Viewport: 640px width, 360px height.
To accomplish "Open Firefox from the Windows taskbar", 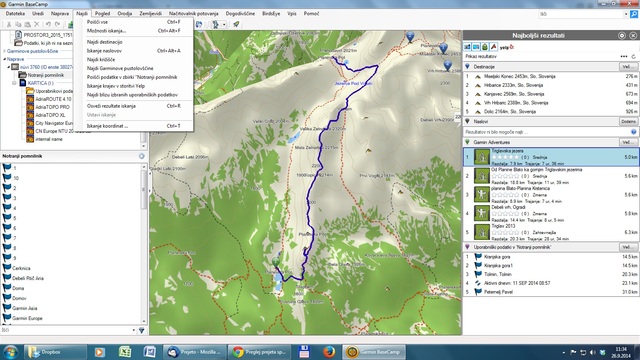I will click(x=329, y=351).
